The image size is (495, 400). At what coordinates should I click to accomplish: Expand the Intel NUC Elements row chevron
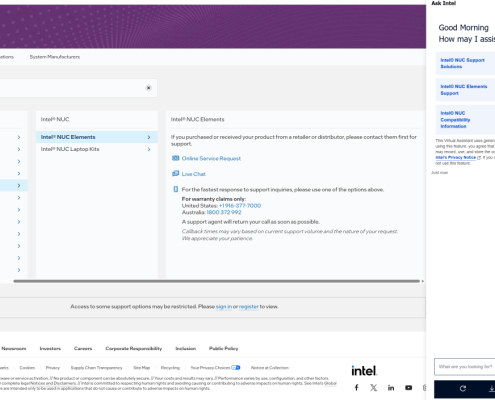coord(149,137)
